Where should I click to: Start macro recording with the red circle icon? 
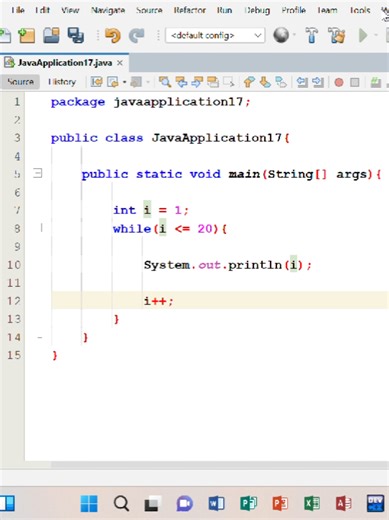[339, 82]
